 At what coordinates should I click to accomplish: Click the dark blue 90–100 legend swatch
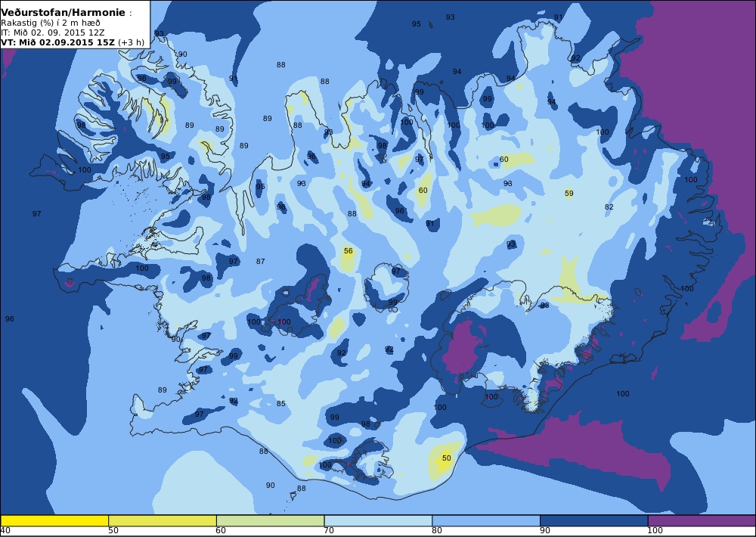coord(594,520)
